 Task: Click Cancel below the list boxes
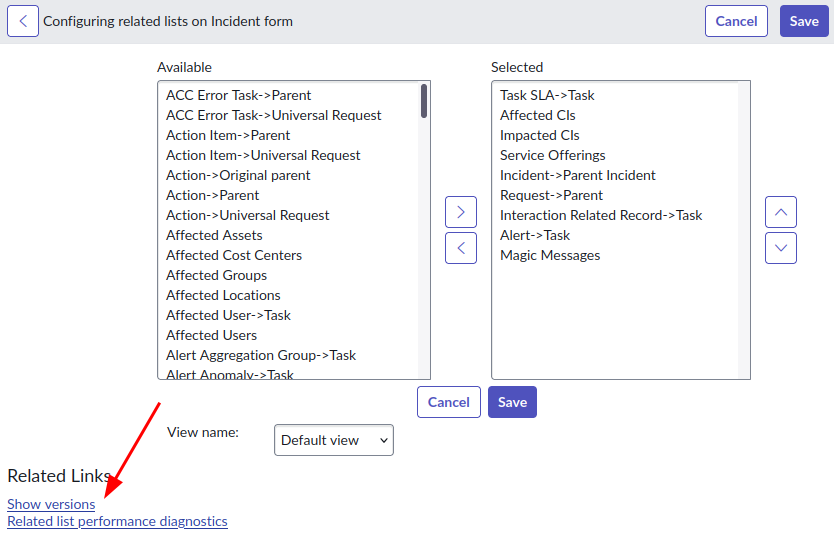(448, 402)
